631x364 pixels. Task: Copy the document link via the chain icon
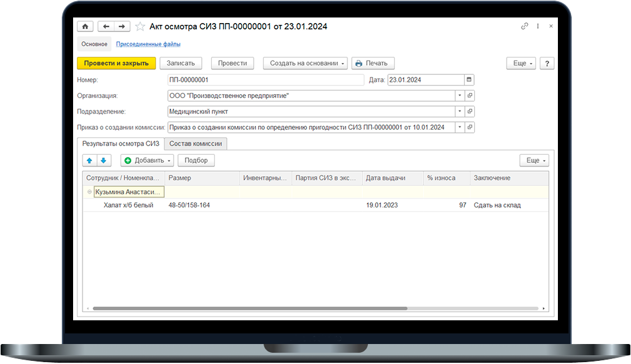524,26
